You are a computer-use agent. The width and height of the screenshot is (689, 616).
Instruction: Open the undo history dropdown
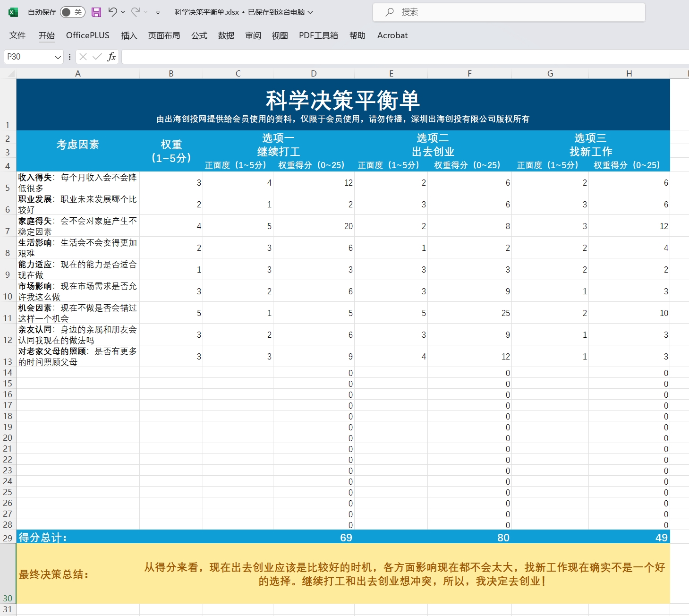point(123,12)
